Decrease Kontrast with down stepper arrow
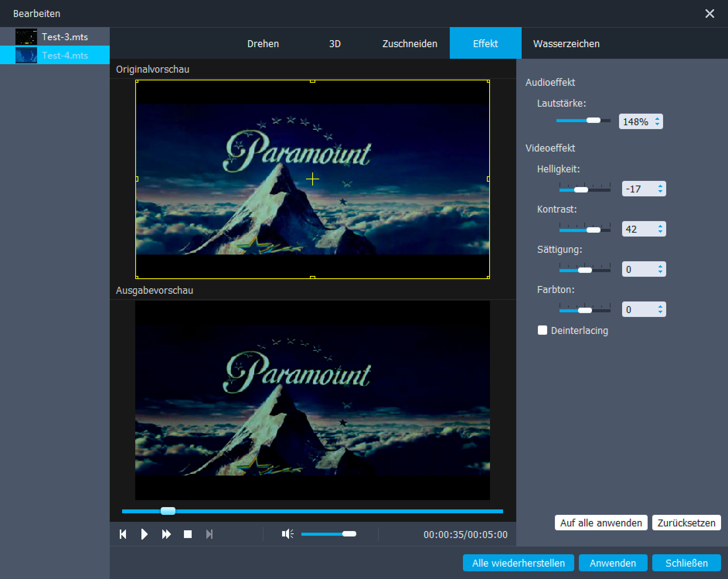This screenshot has height=579, width=728. click(x=660, y=232)
